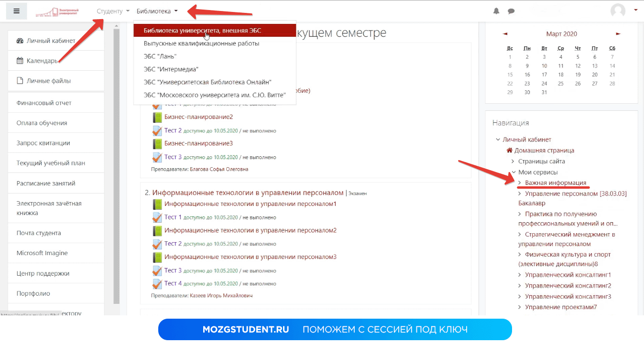Open Финансовый отчет sidebar item

click(x=56, y=103)
